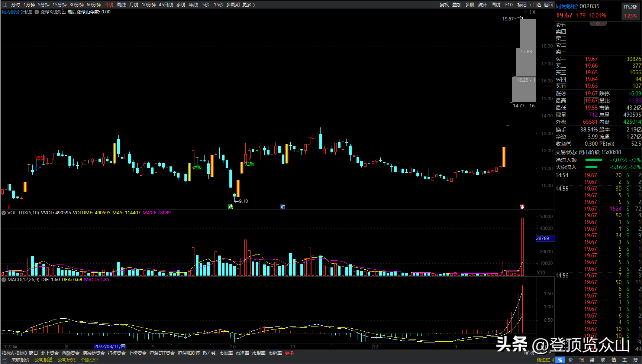Open 公司报道 link
The height and width of the screenshot is (364, 642).
(44, 360)
